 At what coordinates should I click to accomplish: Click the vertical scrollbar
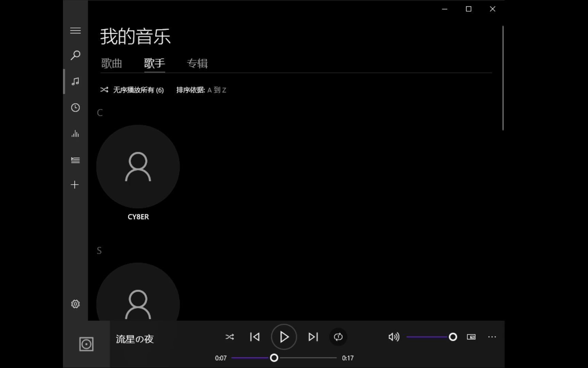503,78
